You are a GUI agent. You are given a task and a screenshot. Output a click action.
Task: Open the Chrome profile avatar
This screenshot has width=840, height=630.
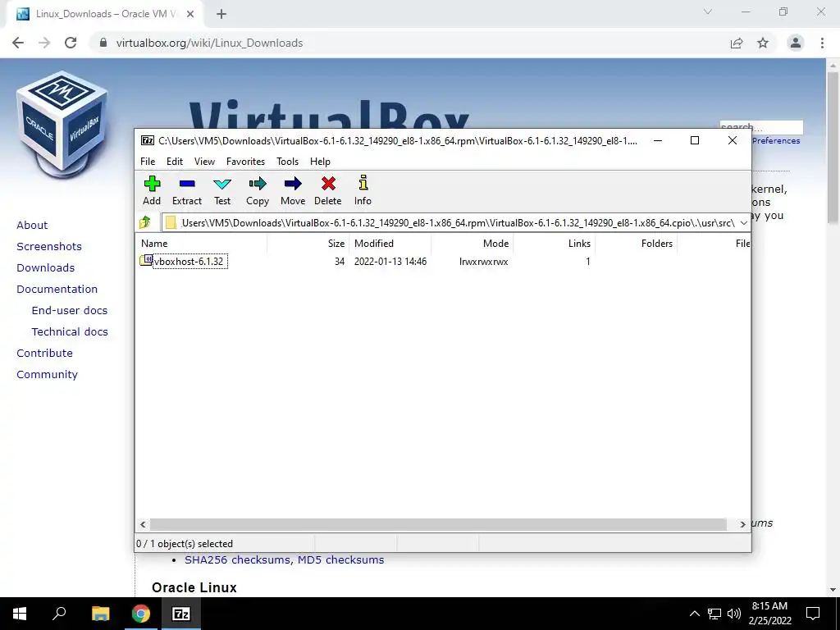pyautogui.click(x=796, y=43)
